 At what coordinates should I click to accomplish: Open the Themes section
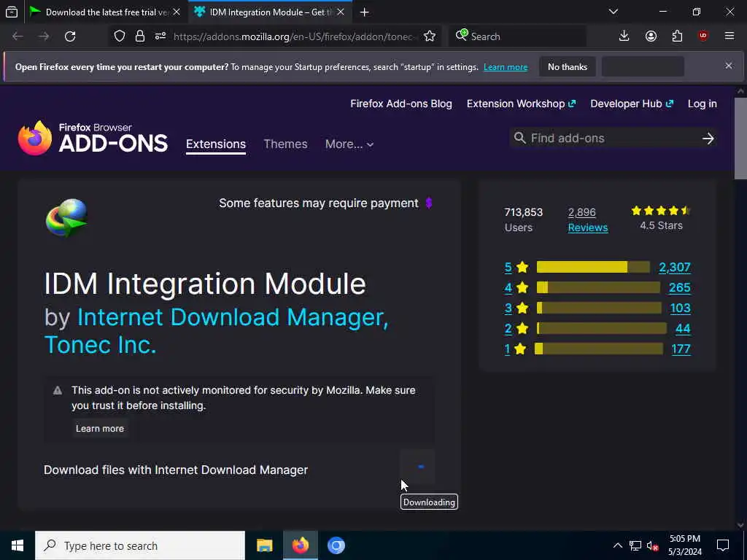tap(285, 144)
